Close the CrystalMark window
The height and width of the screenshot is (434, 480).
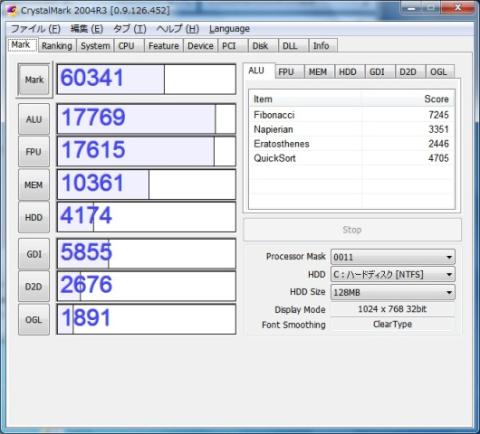[x=458, y=7]
